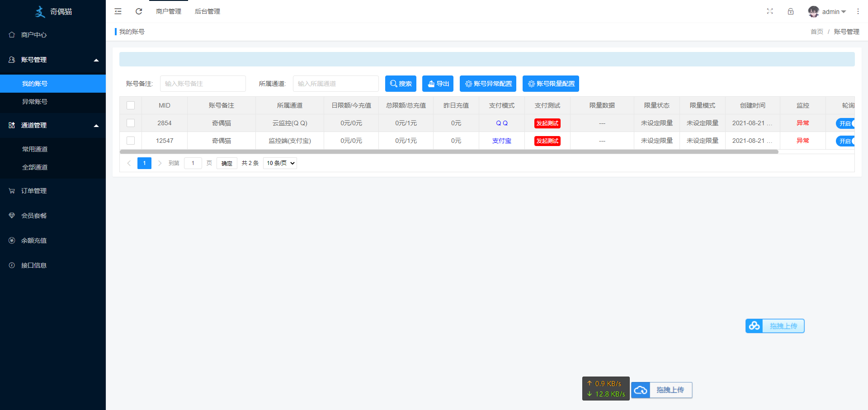Check the select-all header checkbox
Viewport: 868px width, 410px height.
(131, 105)
